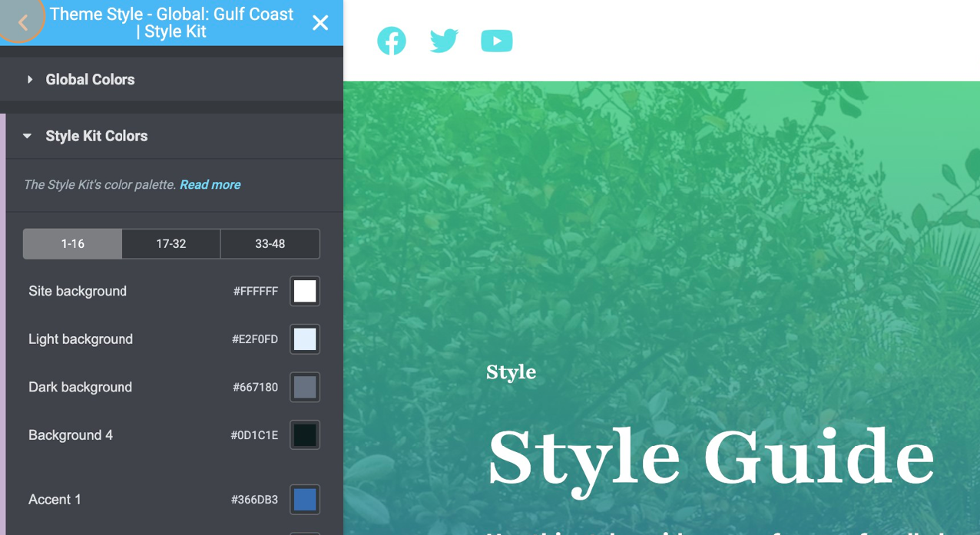Select the small Style subtitle in preview
This screenshot has width=980, height=535.
click(x=511, y=372)
